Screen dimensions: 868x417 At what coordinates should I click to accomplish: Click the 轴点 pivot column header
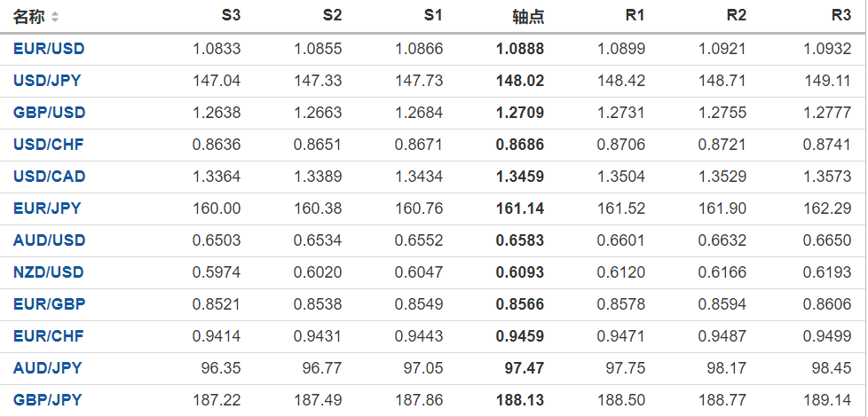[x=528, y=17]
